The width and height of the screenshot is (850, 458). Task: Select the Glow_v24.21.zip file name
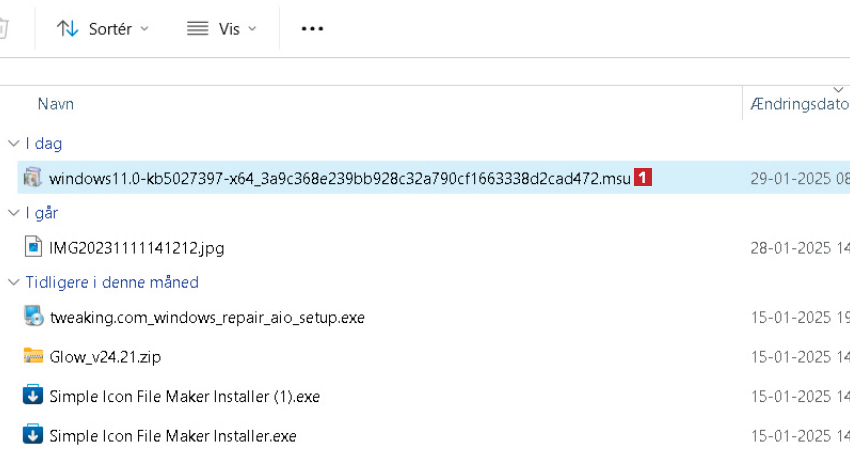[105, 357]
